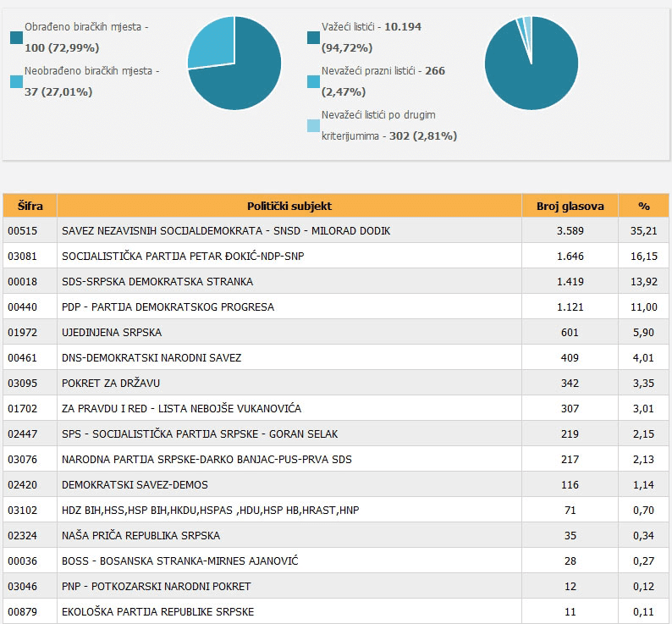Click the processed polling stations pie chart
The height and width of the screenshot is (624, 672).
tap(234, 63)
